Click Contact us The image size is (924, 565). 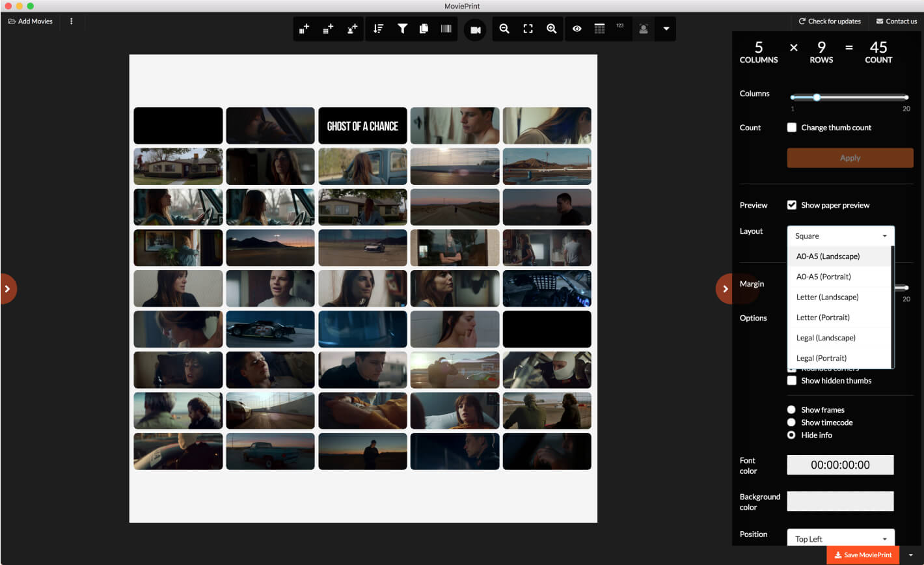click(x=897, y=21)
